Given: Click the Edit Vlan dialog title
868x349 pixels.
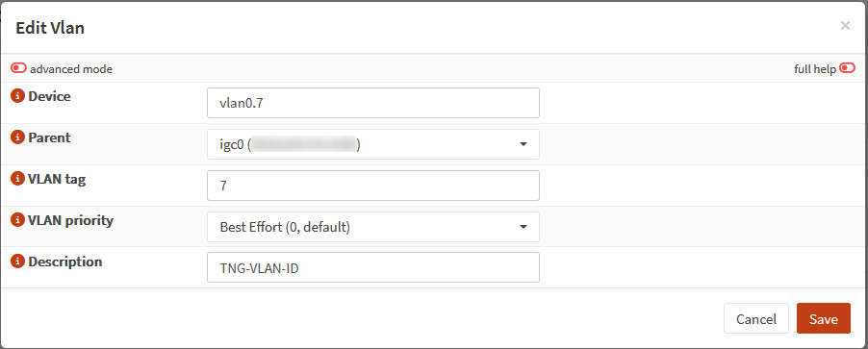Looking at the screenshot, I should tap(50, 28).
